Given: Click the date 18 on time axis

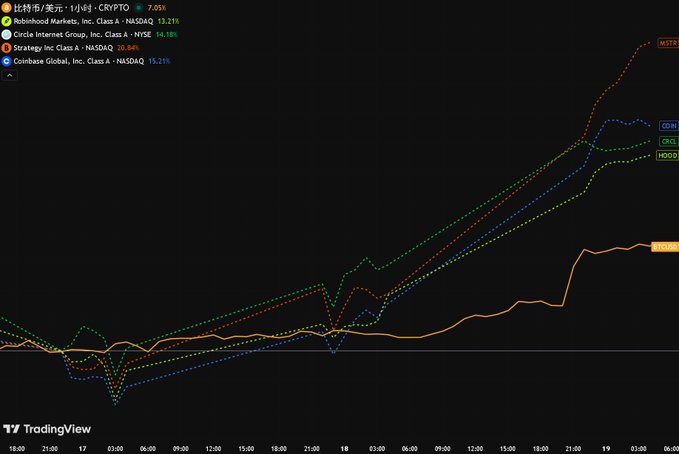Looking at the screenshot, I should pyautogui.click(x=344, y=449).
